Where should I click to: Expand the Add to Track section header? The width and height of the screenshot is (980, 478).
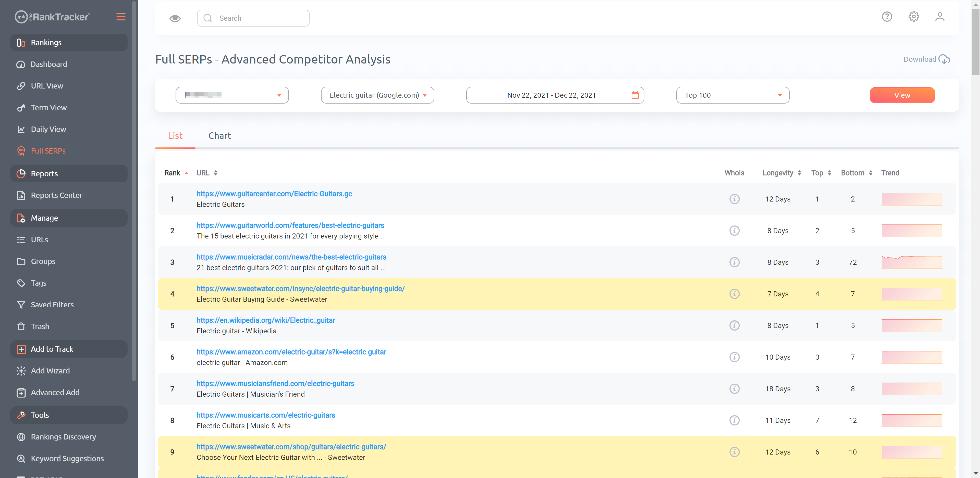click(x=69, y=349)
